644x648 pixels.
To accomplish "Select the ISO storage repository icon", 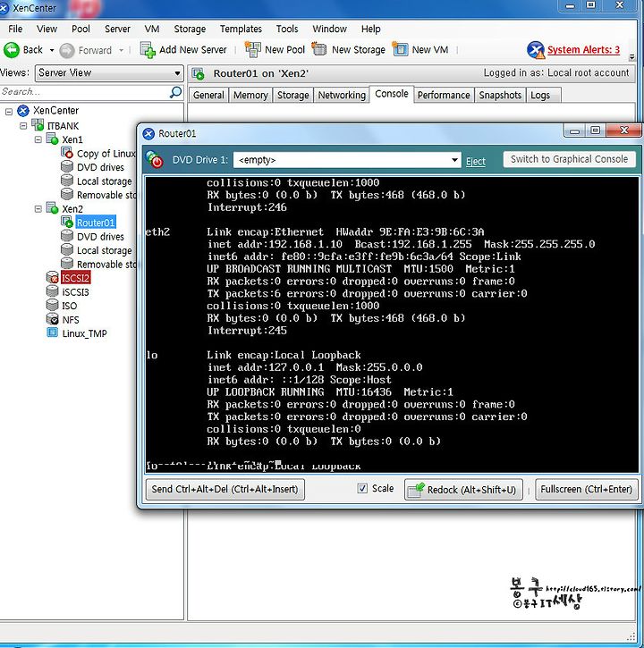I will 53,305.
